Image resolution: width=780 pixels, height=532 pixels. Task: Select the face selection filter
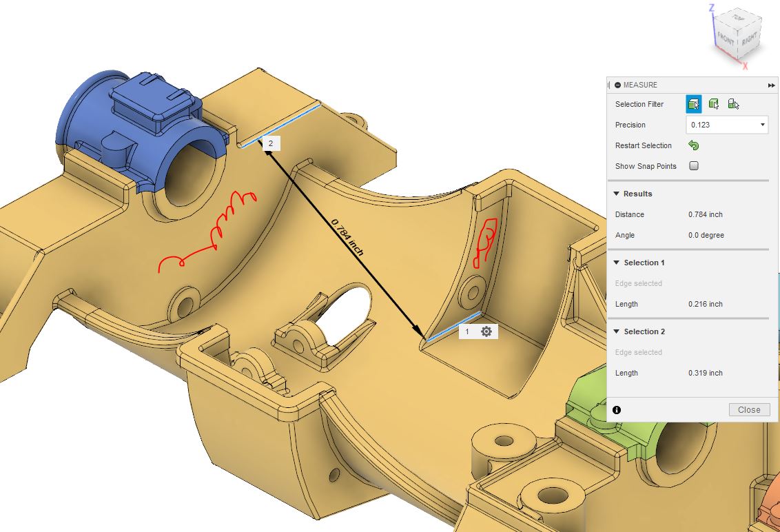(x=713, y=103)
